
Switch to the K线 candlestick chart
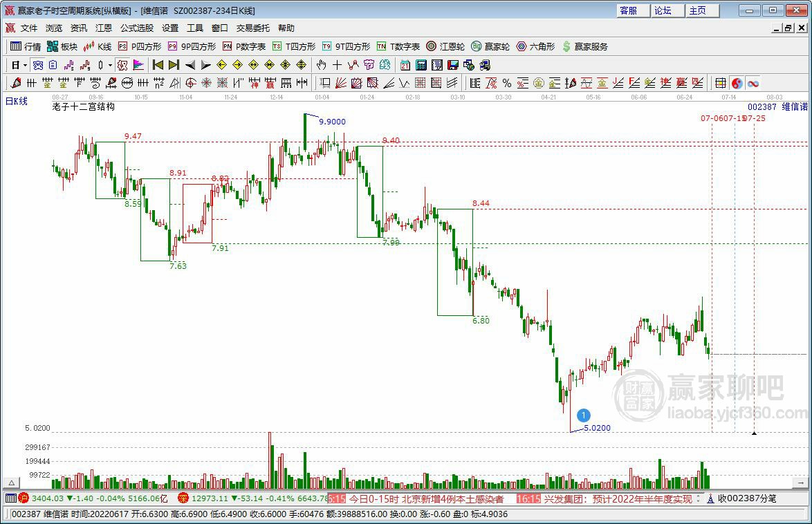pyautogui.click(x=98, y=46)
